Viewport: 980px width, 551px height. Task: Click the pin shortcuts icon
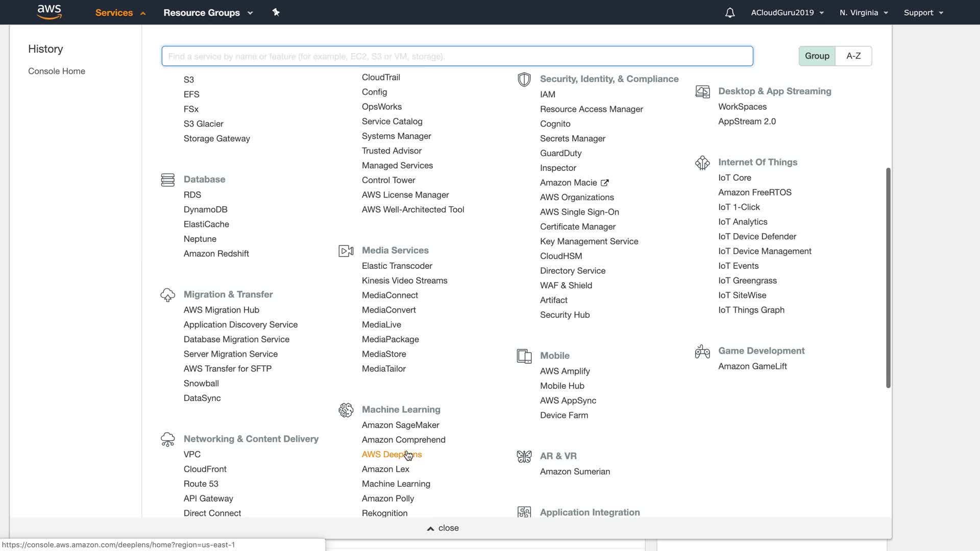click(276, 12)
